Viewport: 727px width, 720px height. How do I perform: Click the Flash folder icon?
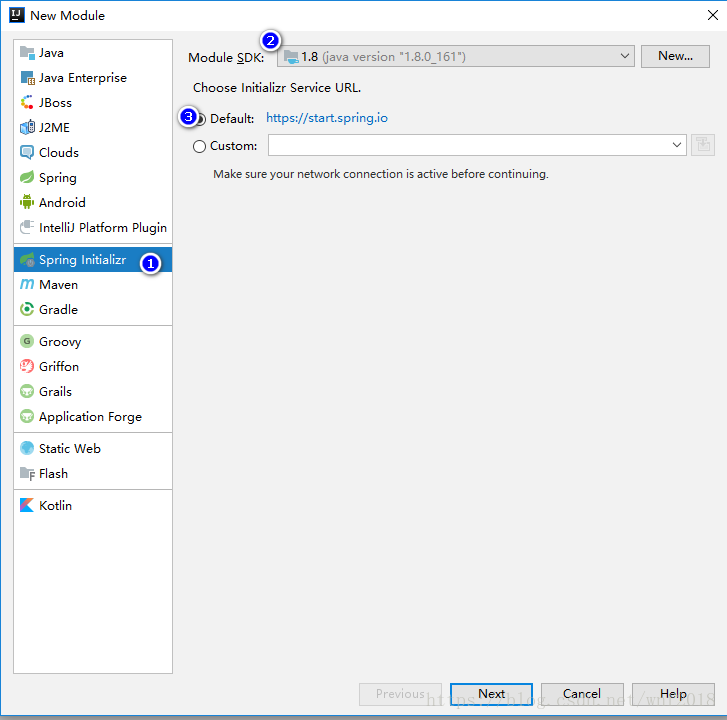(27, 473)
